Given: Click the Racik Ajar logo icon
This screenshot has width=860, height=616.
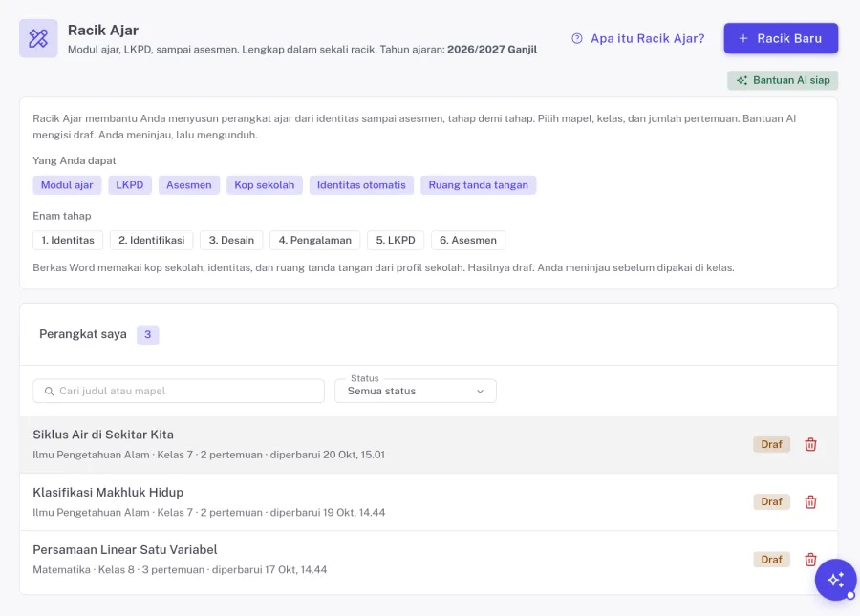Looking at the screenshot, I should (x=38, y=38).
